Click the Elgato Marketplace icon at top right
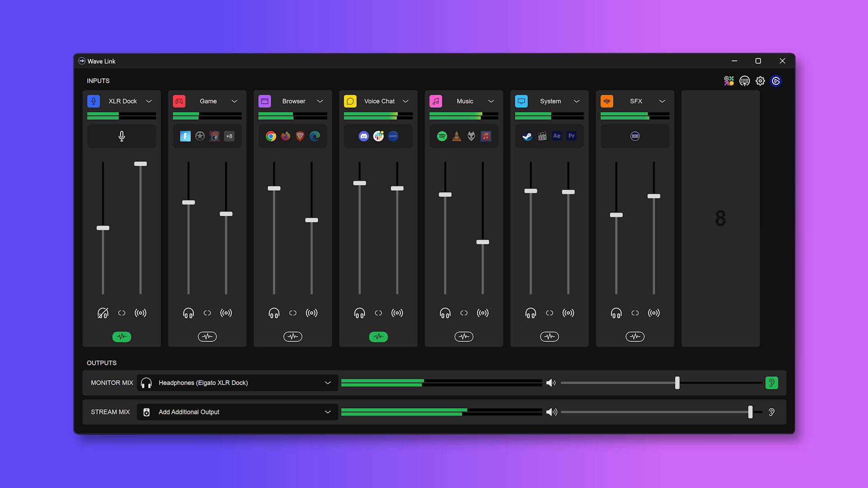 [729, 81]
